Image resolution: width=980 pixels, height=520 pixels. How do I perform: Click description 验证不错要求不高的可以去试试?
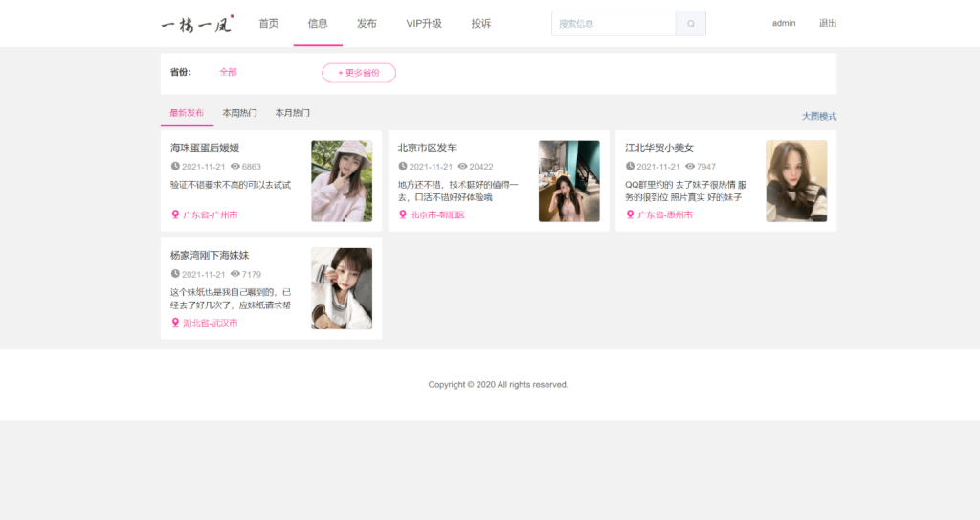[x=231, y=185]
